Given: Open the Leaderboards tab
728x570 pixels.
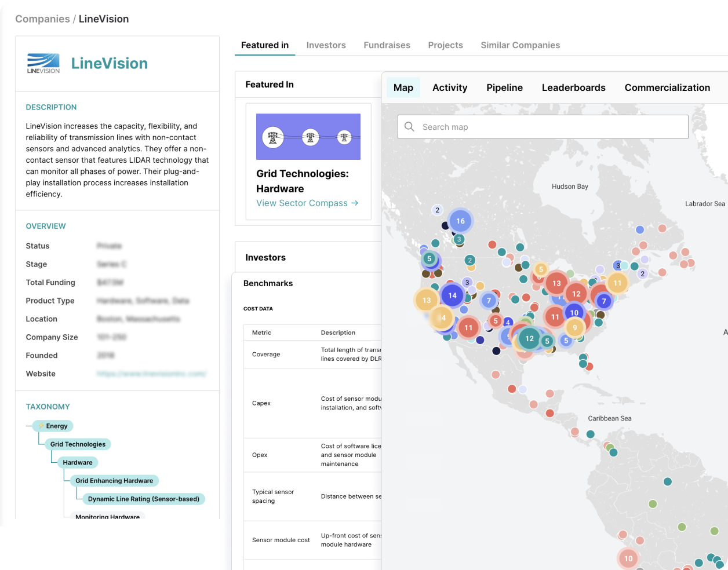Looking at the screenshot, I should pyautogui.click(x=573, y=87).
